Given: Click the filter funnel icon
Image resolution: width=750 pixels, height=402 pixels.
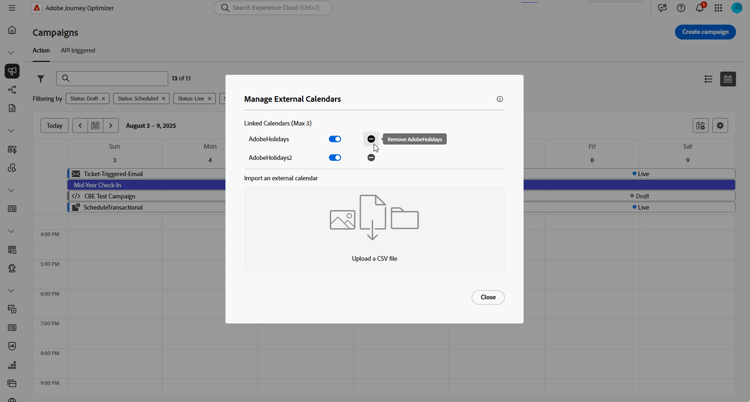Looking at the screenshot, I should [41, 78].
